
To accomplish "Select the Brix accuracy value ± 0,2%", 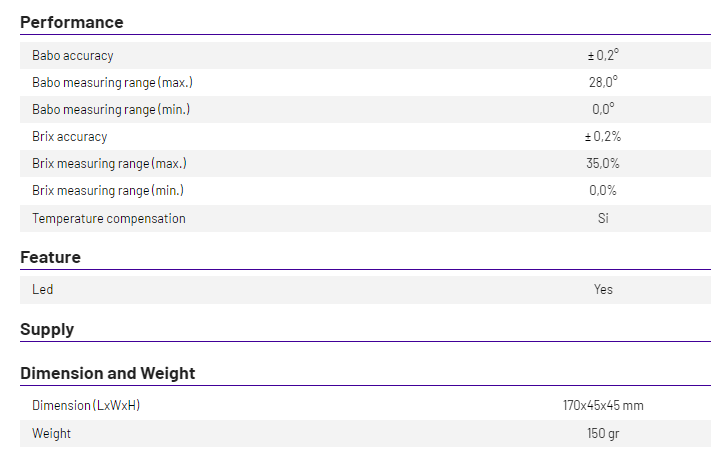I will tap(602, 137).
